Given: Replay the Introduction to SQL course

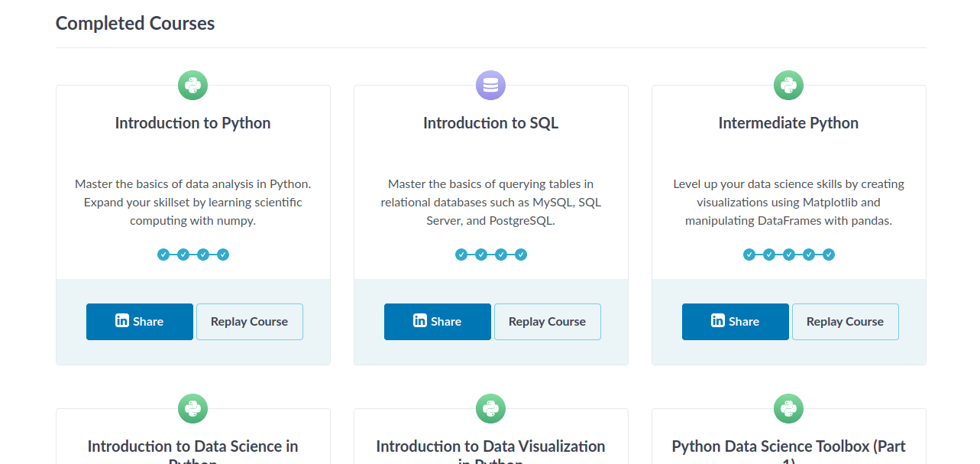Looking at the screenshot, I should (x=548, y=322).
